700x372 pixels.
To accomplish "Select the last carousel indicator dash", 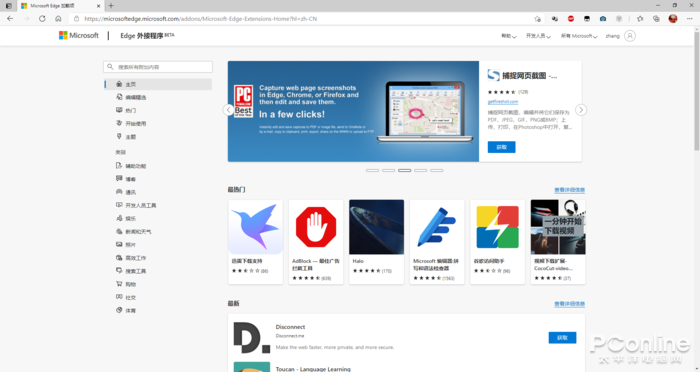I will [x=437, y=170].
